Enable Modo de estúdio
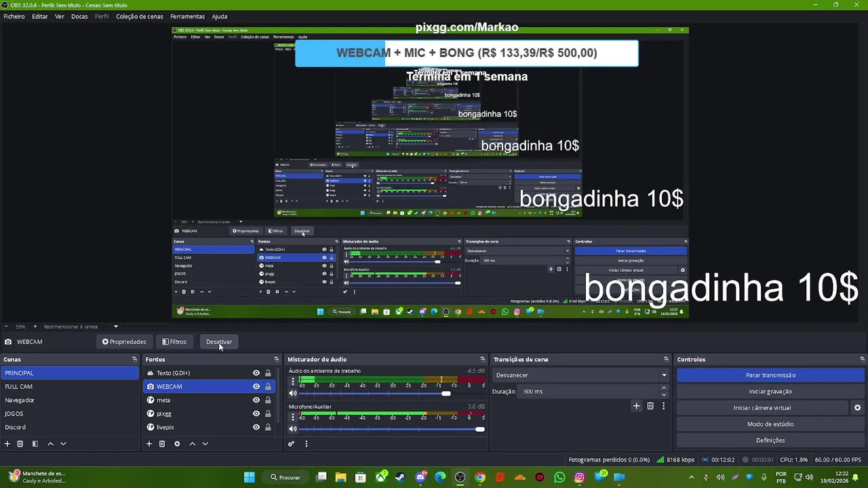 [770, 424]
